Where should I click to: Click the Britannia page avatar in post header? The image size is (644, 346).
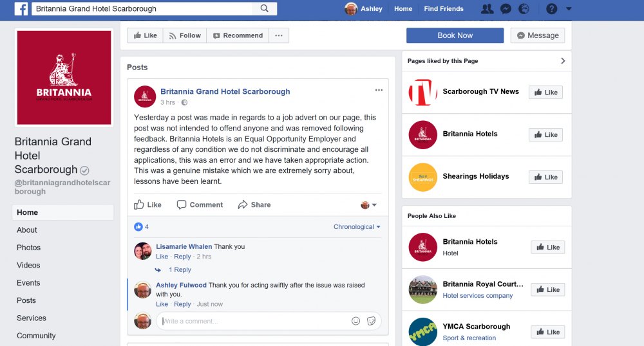(145, 96)
